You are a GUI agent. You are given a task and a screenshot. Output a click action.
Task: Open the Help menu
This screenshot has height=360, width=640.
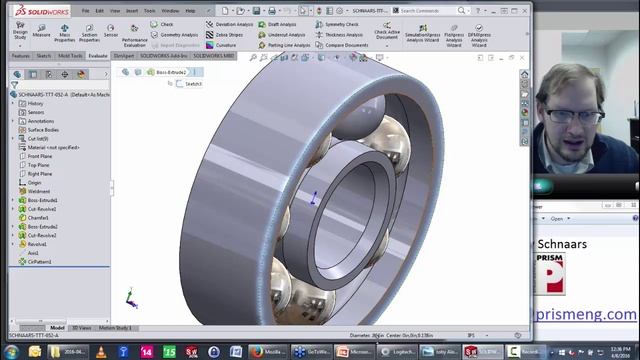pyautogui.click(x=190, y=11)
